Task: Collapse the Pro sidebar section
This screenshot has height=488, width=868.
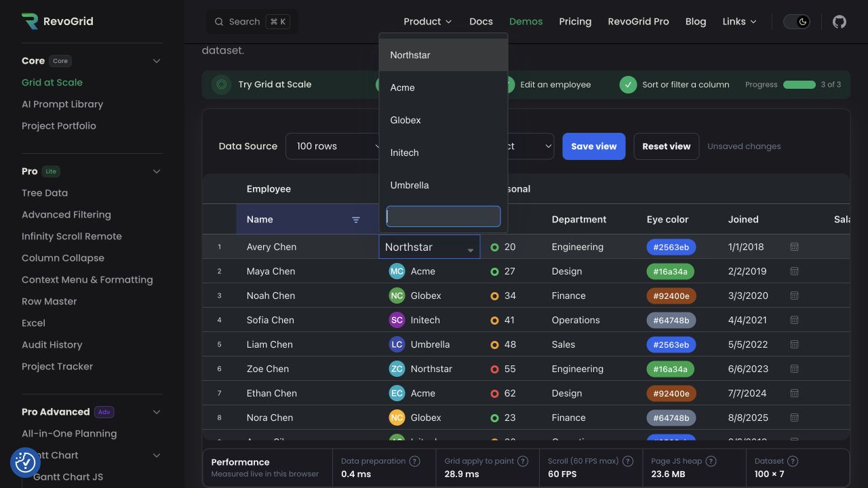Action: (x=157, y=171)
